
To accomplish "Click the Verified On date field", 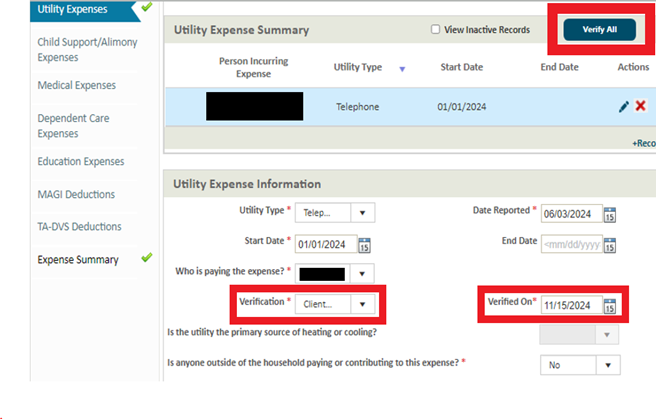I will [x=571, y=305].
